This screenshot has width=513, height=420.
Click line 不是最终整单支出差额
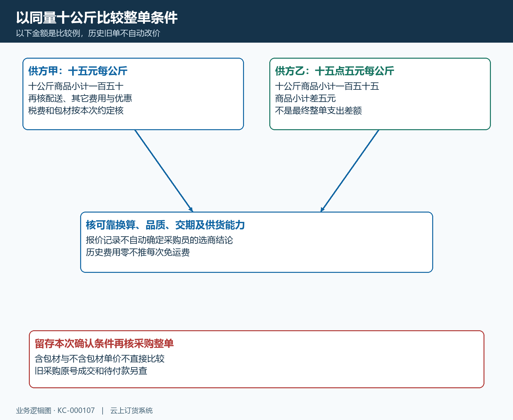(318, 111)
